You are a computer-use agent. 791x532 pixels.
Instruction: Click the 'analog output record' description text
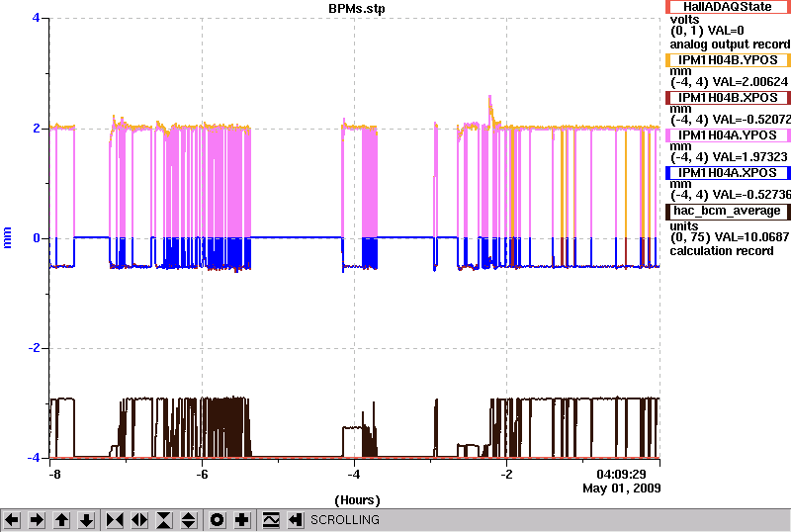(730, 44)
